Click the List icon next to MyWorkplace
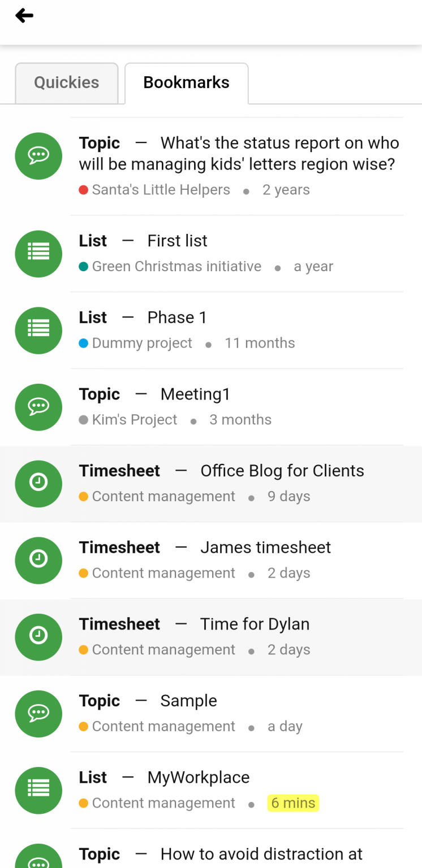 [38, 790]
